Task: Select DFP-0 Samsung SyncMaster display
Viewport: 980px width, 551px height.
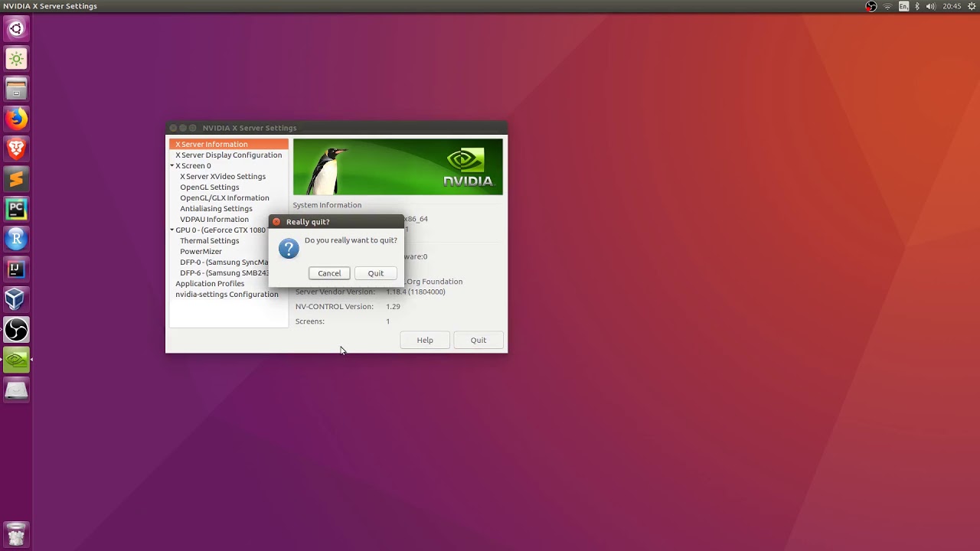Action: [x=224, y=262]
